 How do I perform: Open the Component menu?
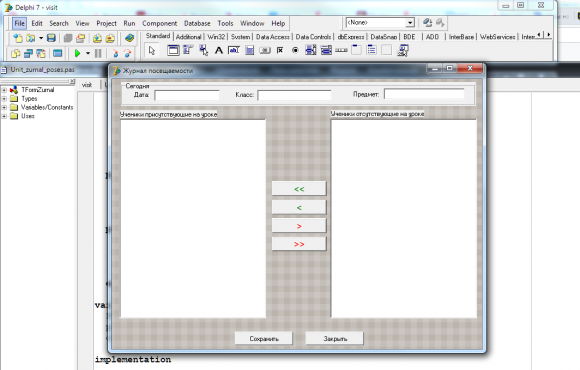159,23
